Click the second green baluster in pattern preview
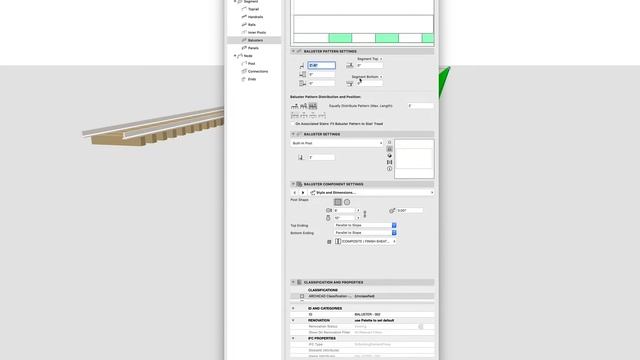The width and height of the screenshot is (640, 360). (387, 38)
